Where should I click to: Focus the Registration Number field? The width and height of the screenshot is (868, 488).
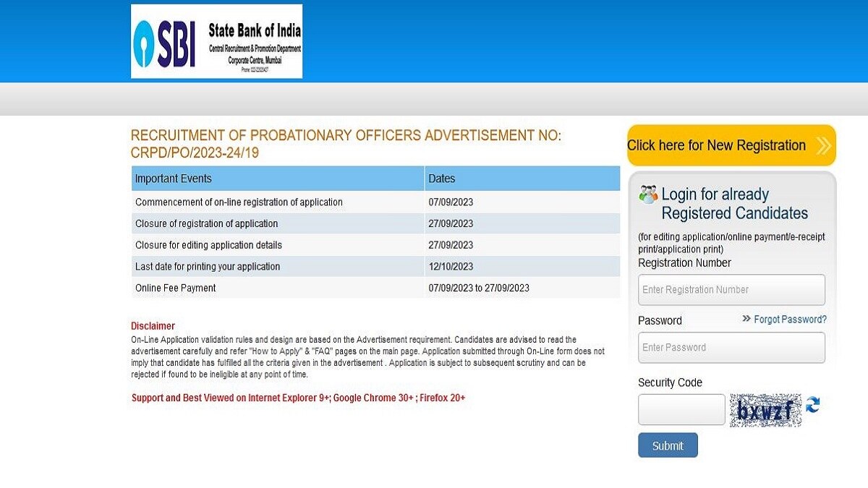coord(731,290)
